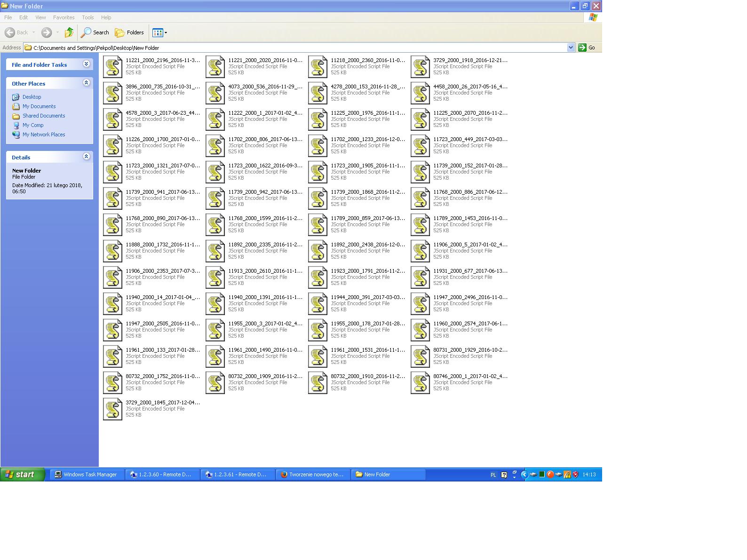The image size is (747, 560).
Task: Toggle the Folders pane button
Action: (129, 32)
